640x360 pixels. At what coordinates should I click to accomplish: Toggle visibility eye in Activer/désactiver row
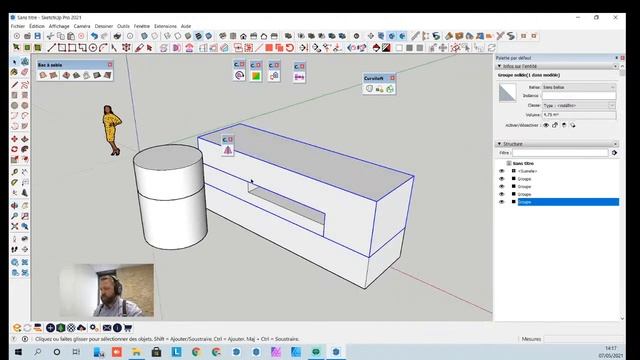(546, 125)
